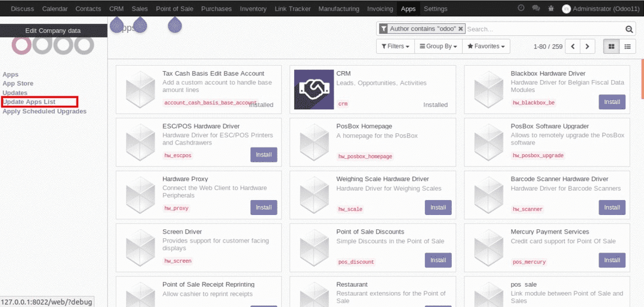Open the Settings menu
Screen dimensions: 644x307
[436, 8]
